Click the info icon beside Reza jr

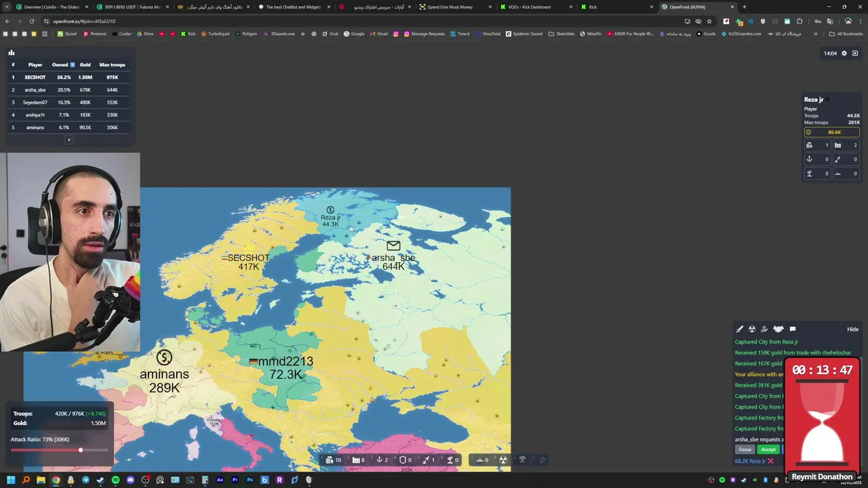[827, 100]
